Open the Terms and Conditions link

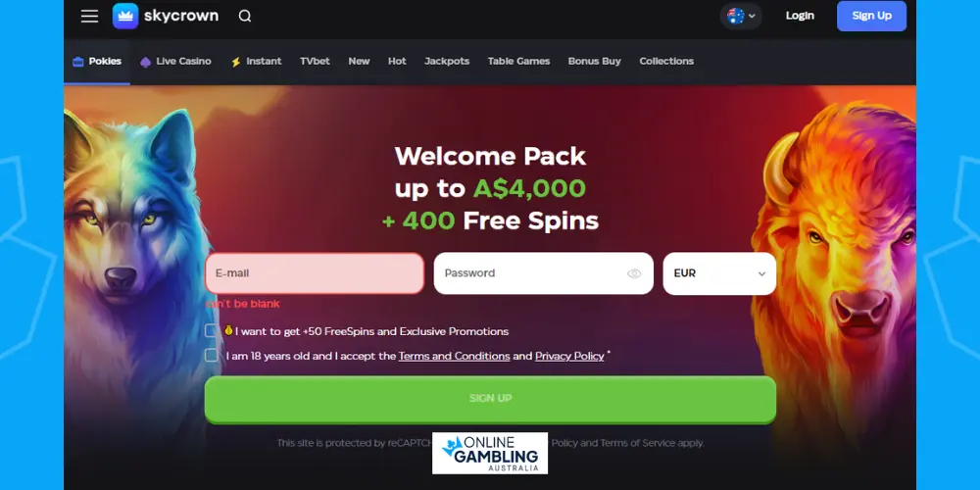pyautogui.click(x=455, y=357)
